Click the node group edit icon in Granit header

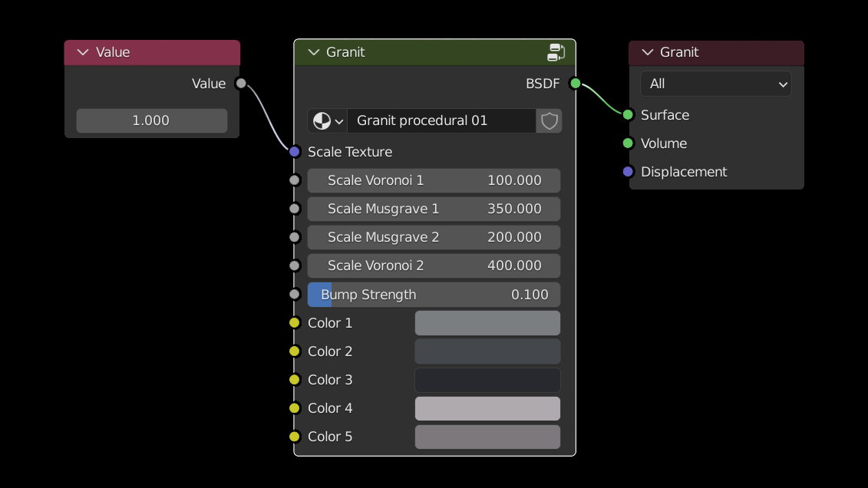point(556,52)
